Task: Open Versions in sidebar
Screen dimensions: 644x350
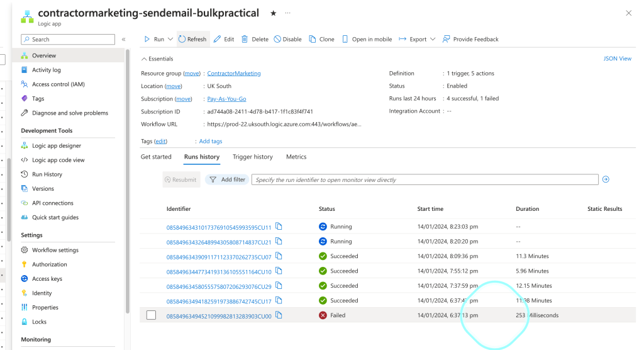Action: (x=43, y=189)
